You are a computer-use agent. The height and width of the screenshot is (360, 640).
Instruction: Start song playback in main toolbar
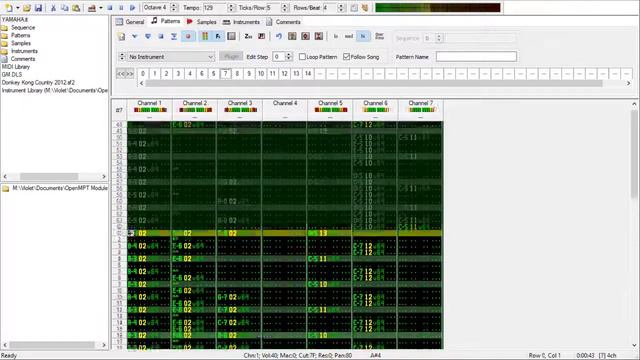click(132, 8)
